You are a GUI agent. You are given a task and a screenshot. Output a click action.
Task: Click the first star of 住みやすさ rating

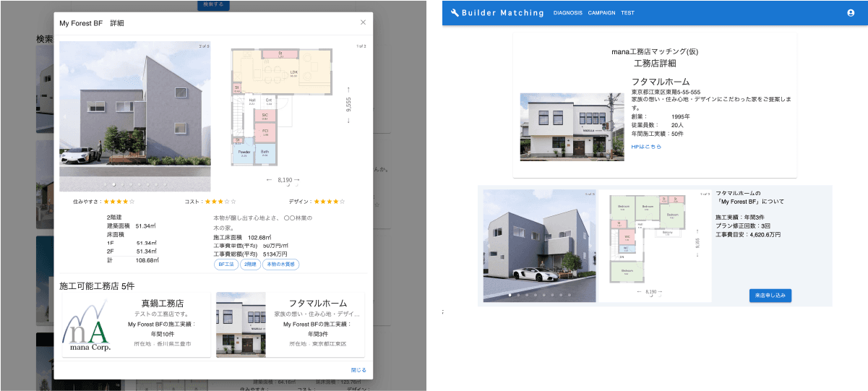107,202
